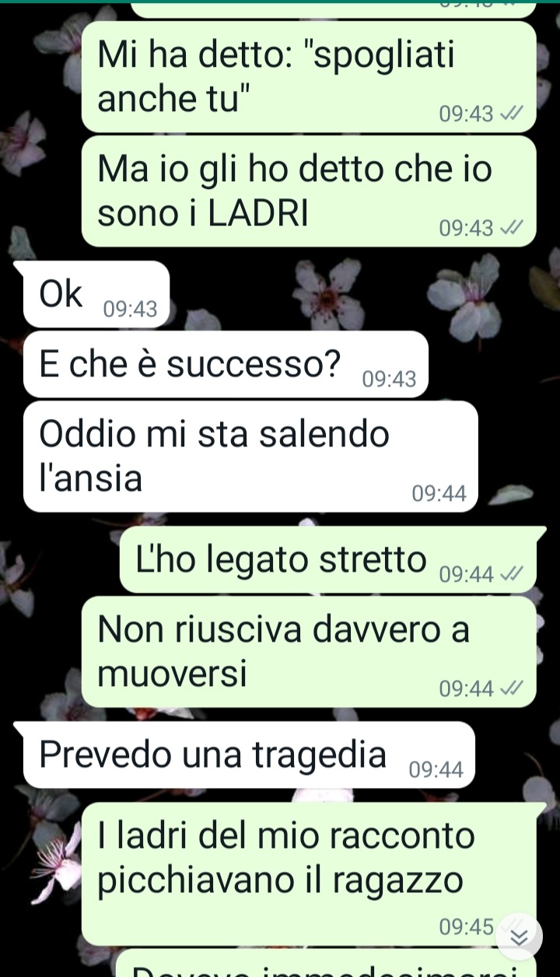The image size is (560, 977).
Task: Select "Ma io gli ho detto" sent message
Action: click(309, 191)
